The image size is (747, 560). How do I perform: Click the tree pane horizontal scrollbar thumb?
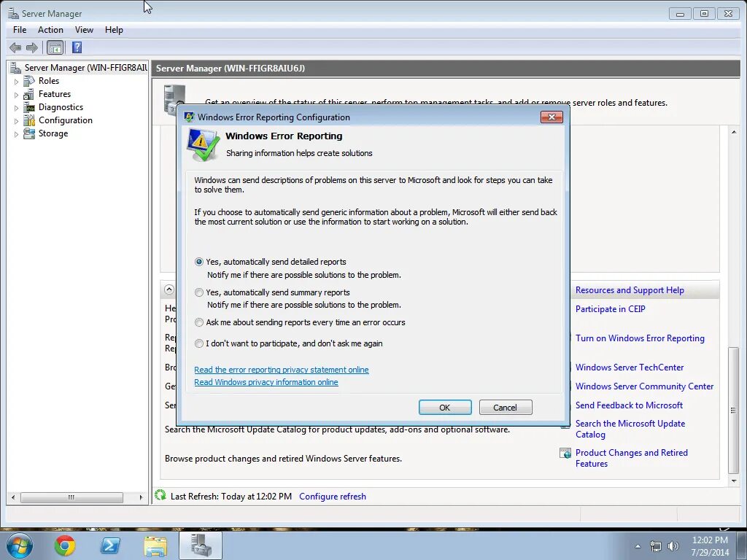(x=71, y=497)
